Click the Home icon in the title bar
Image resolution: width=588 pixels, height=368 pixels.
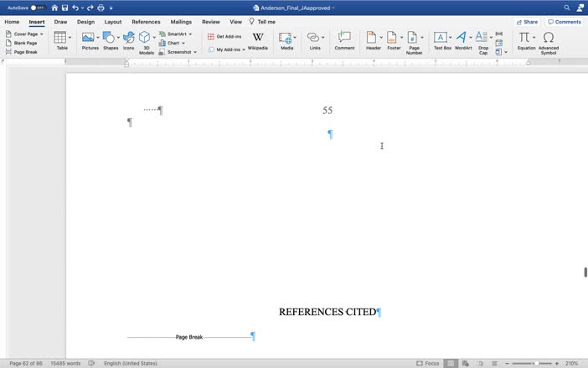(54, 8)
